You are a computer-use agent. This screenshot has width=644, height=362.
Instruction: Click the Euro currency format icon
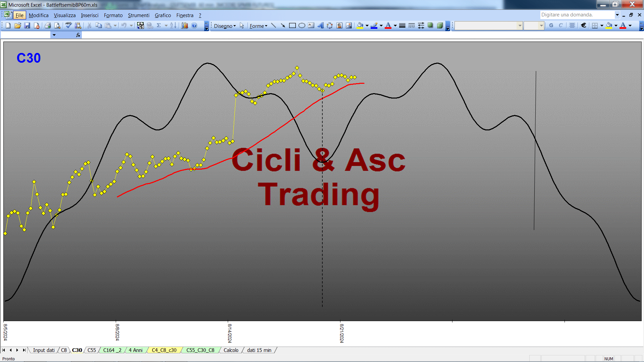click(x=584, y=25)
